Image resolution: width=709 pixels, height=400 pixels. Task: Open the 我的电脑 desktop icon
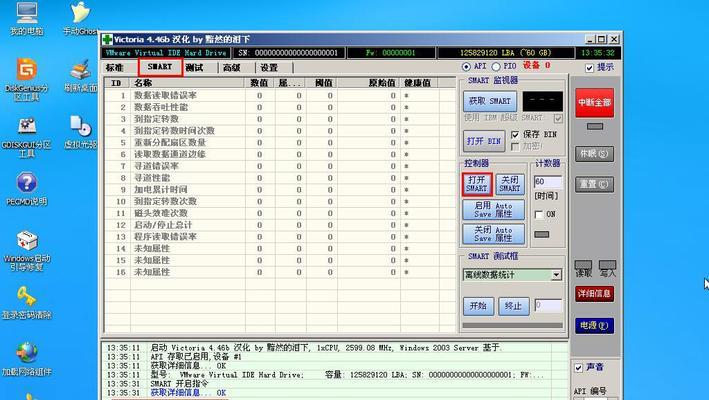[x=27, y=18]
